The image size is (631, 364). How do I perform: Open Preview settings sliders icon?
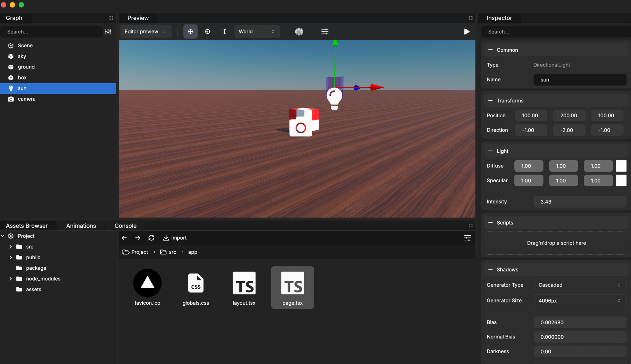tap(325, 32)
